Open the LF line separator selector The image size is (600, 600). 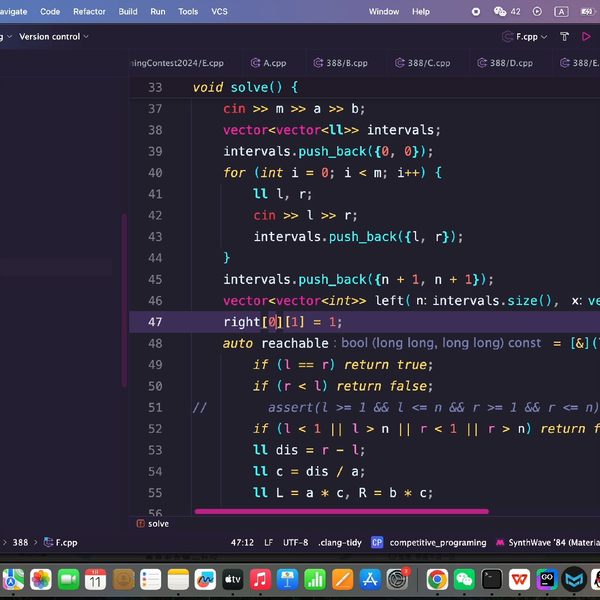268,542
